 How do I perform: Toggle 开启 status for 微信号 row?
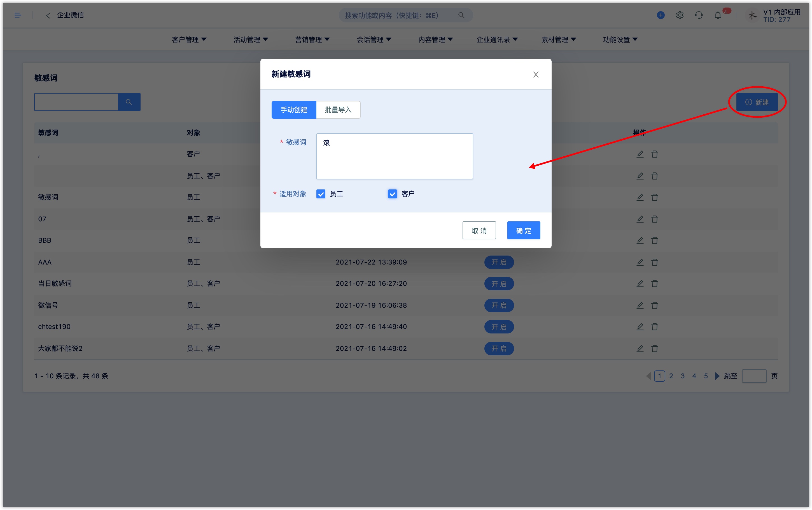499,306
